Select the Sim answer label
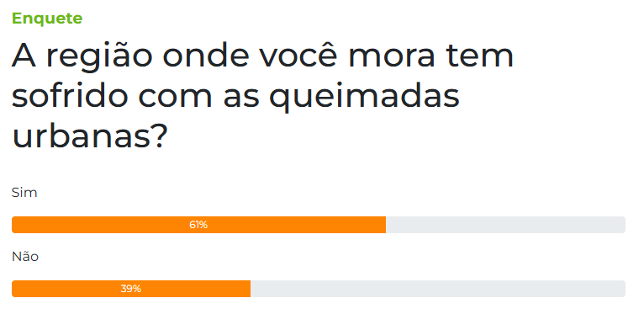 click(24, 192)
